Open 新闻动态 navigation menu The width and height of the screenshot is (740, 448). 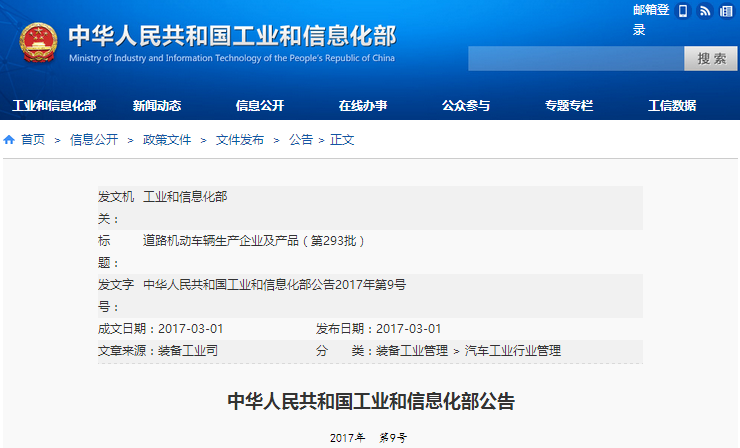click(157, 106)
